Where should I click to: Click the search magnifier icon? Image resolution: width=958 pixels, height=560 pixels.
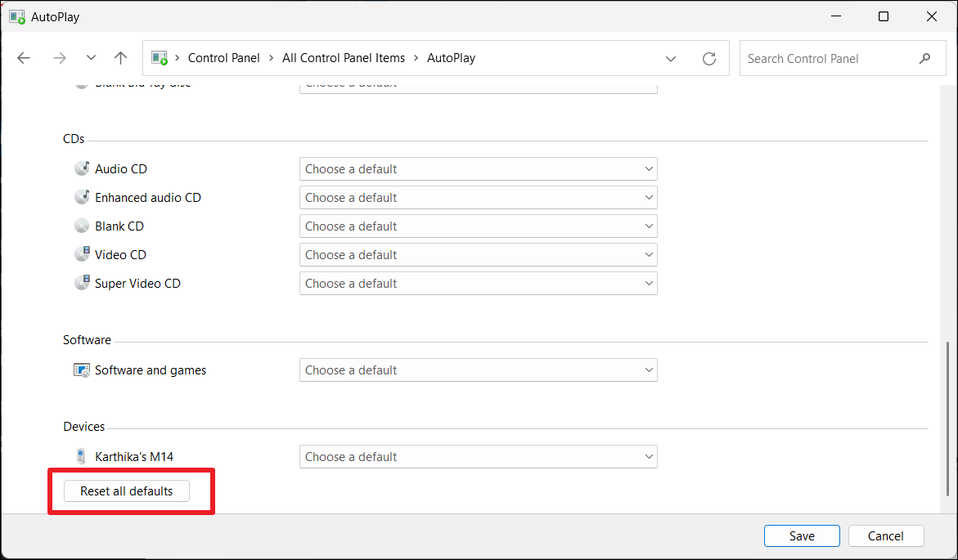coord(924,58)
